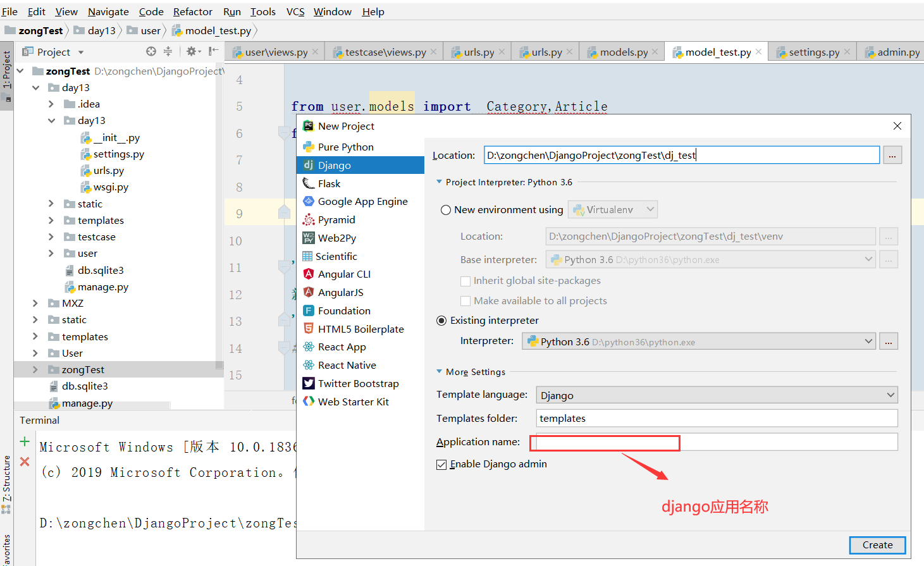This screenshot has height=566, width=924.
Task: Expand the testcase folder
Action: point(51,237)
